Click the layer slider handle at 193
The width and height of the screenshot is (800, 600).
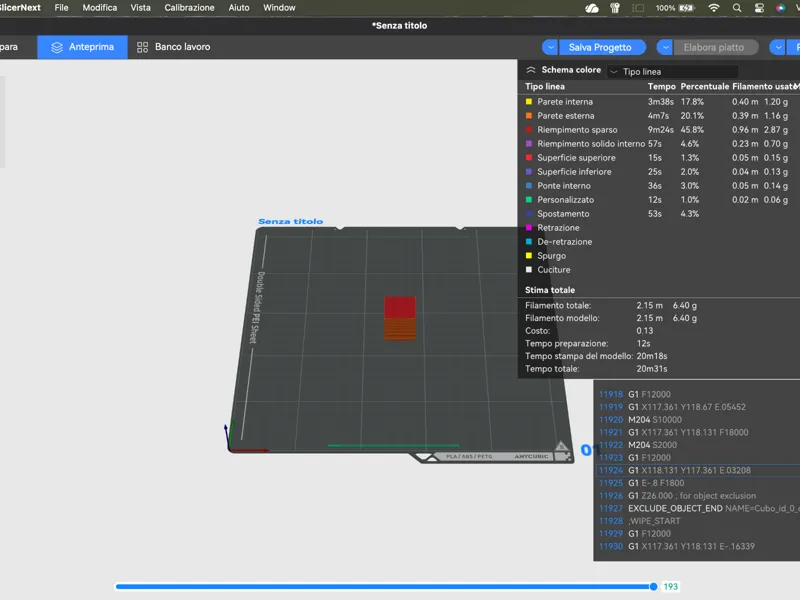[x=654, y=587]
